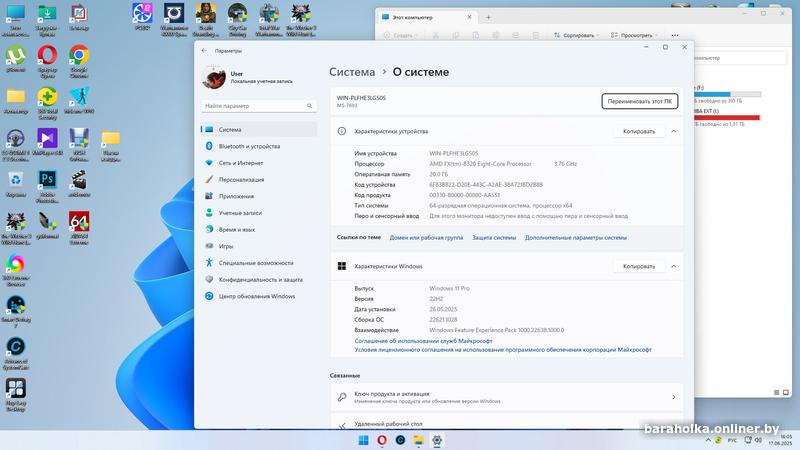Screen dimensions: 800x450
Task: Collapse the Характеристики устройства section
Action: [673, 131]
